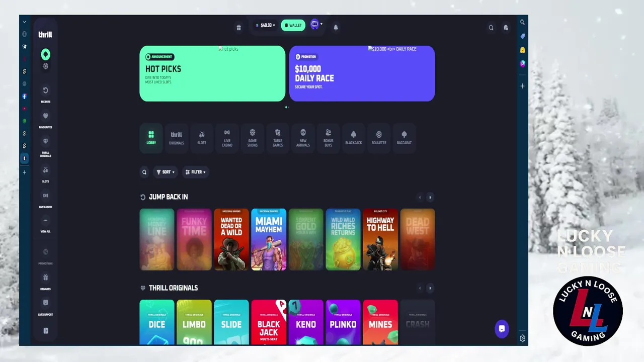Open the Mines original game
Viewport: 644px width, 362px height.
coord(380,322)
